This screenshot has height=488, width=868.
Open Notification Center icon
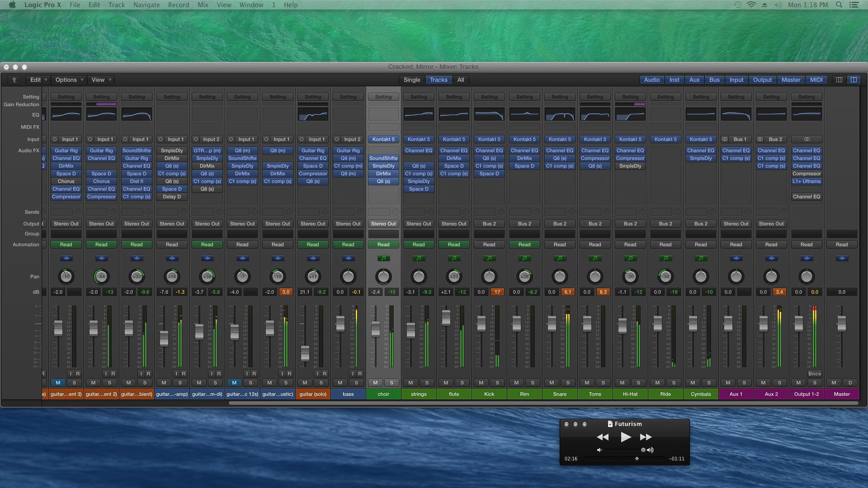(854, 5)
